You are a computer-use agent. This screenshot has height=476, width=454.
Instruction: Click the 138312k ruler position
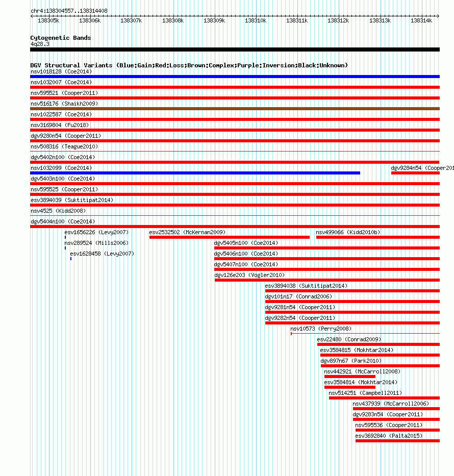point(338,20)
